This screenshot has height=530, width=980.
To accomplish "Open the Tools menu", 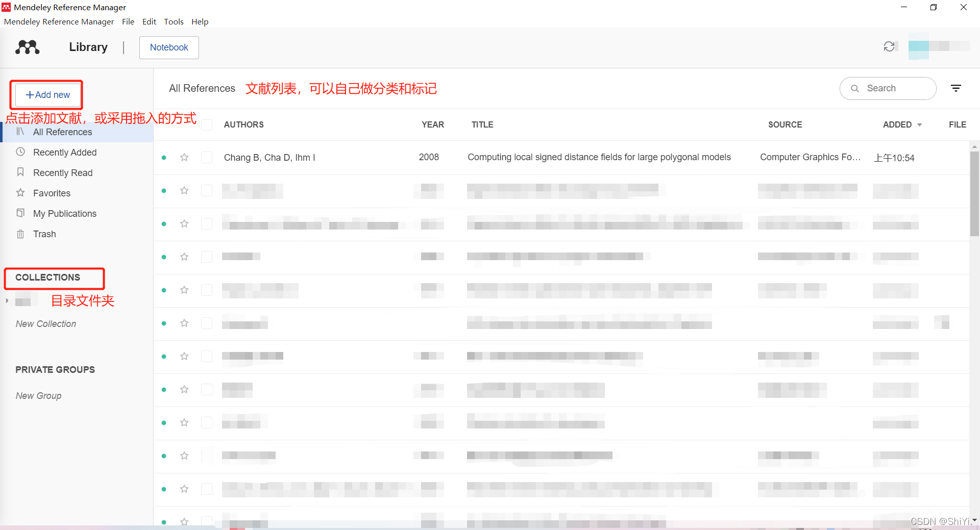I will pyautogui.click(x=174, y=21).
